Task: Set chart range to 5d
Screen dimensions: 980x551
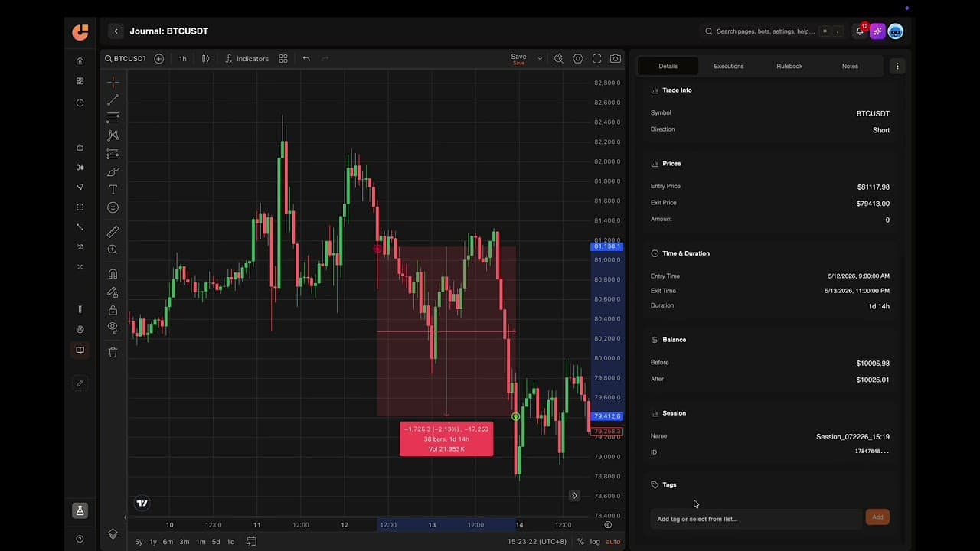Action: [216, 542]
